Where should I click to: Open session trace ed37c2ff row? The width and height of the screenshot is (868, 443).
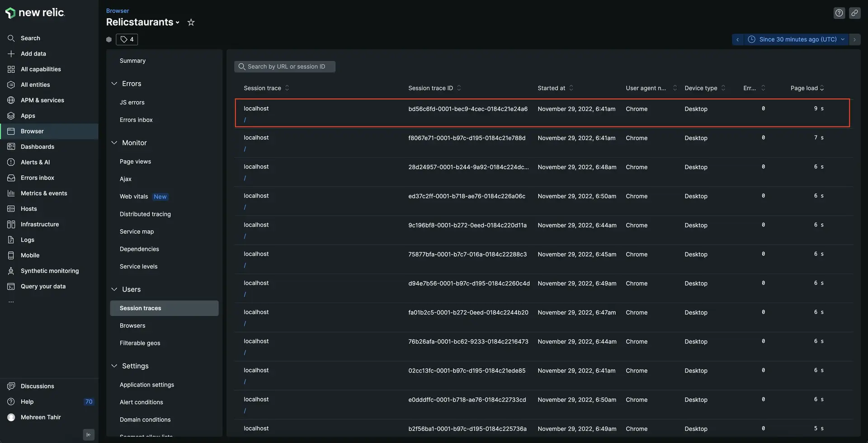(x=542, y=201)
